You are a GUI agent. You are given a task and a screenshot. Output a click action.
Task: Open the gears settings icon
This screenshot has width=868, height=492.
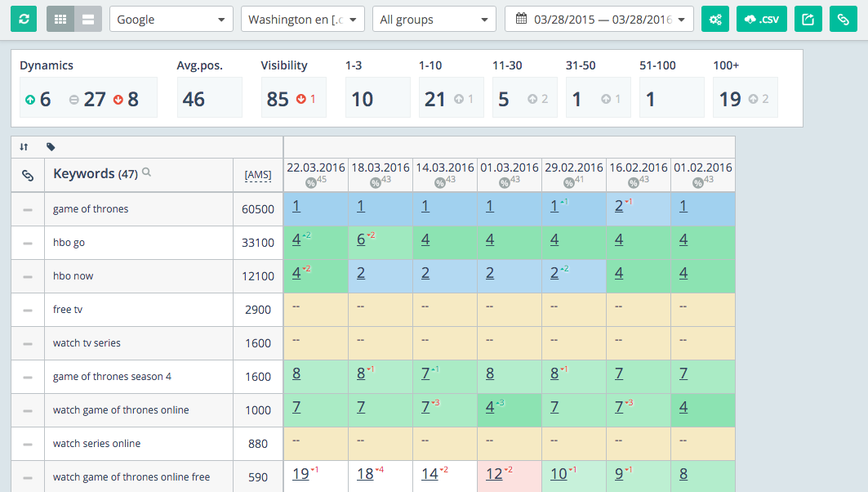pyautogui.click(x=715, y=19)
